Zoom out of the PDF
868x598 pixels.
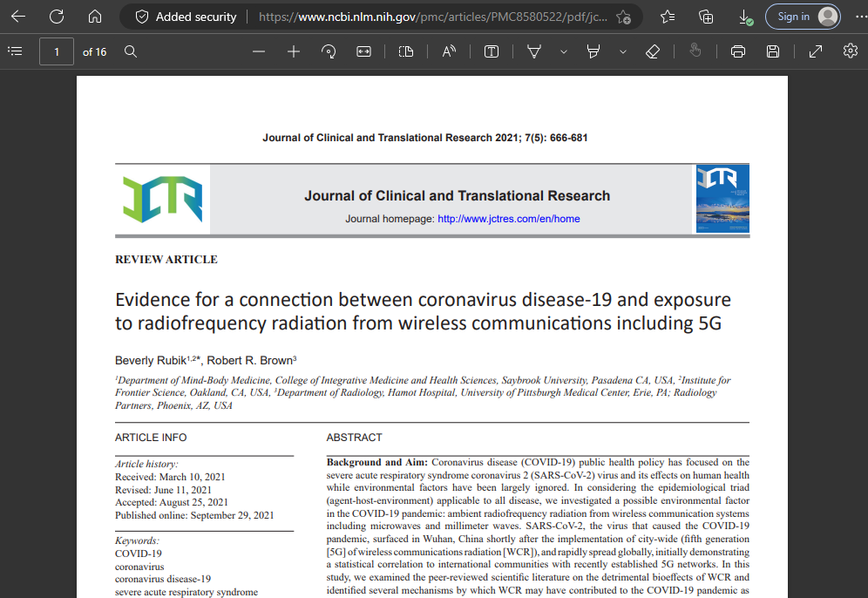point(259,51)
